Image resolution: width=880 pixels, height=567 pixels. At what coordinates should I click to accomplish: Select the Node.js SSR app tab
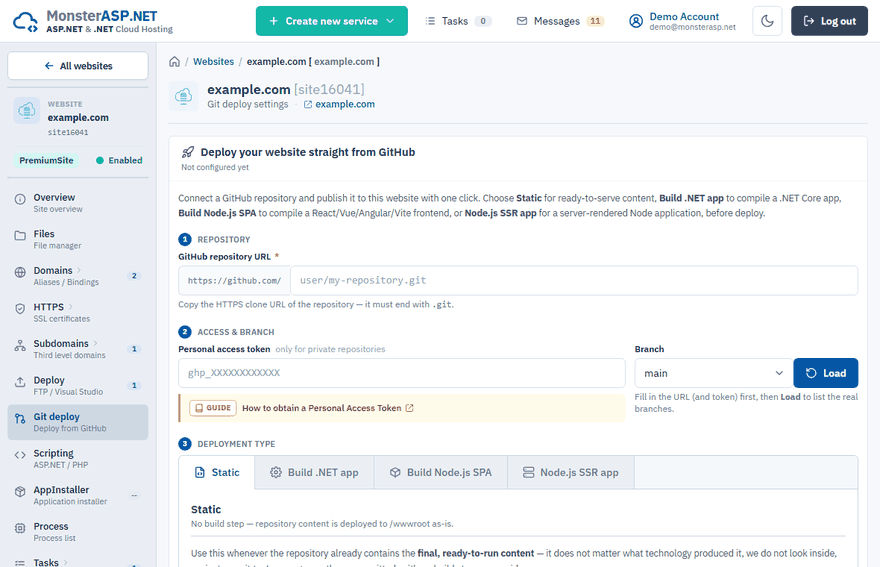pyautogui.click(x=571, y=473)
